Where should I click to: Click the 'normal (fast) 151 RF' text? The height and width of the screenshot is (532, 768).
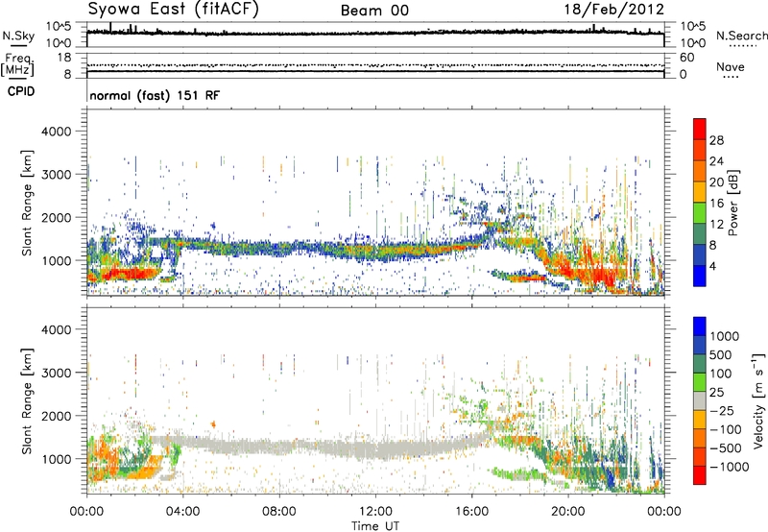click(x=155, y=95)
